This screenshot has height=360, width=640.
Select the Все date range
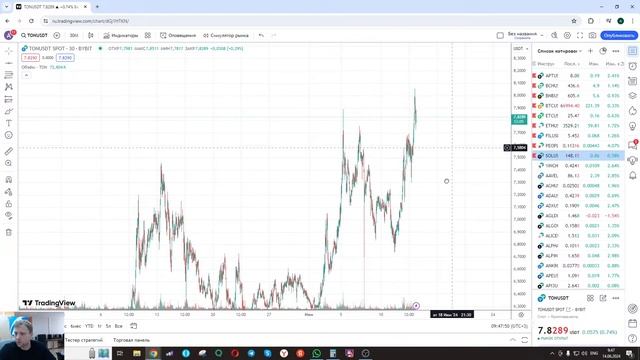[x=118, y=326]
